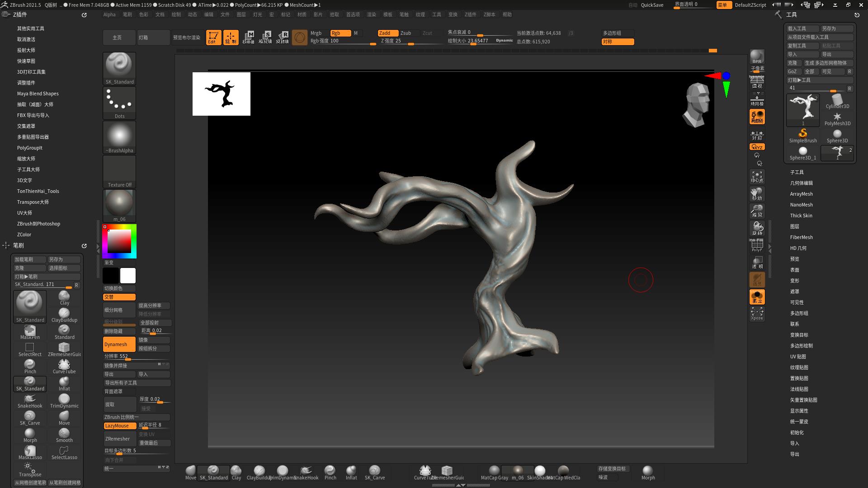
Task: Click the BPR render icon
Action: pos(757,57)
